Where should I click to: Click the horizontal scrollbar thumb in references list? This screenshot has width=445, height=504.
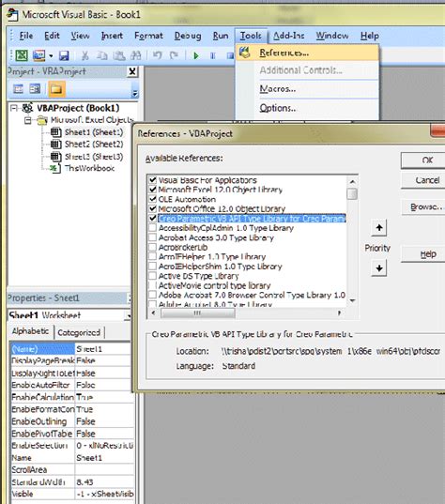coord(198,313)
